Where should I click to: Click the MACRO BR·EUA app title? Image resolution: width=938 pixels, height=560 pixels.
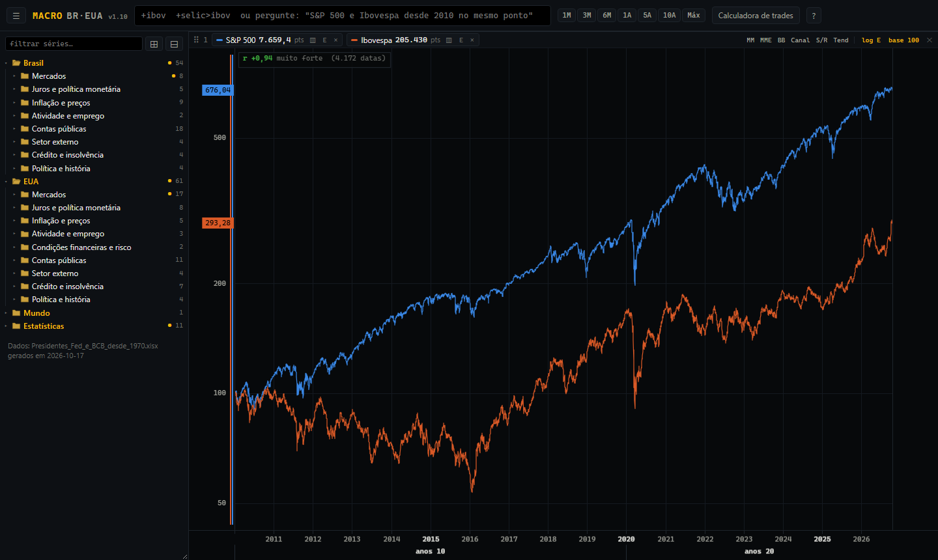click(68, 16)
